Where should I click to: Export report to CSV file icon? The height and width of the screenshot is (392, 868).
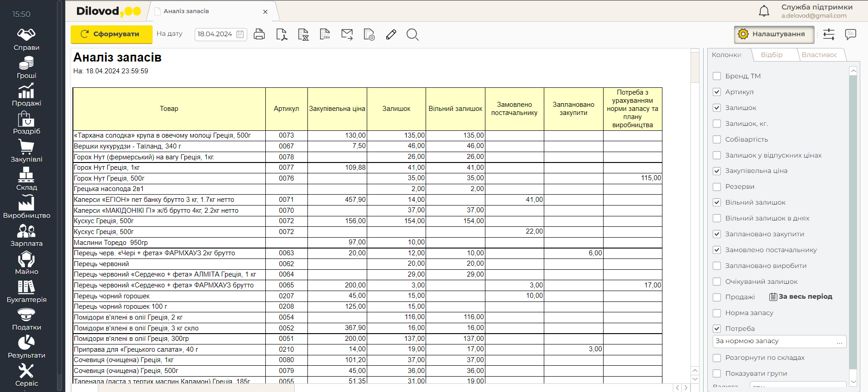(325, 34)
